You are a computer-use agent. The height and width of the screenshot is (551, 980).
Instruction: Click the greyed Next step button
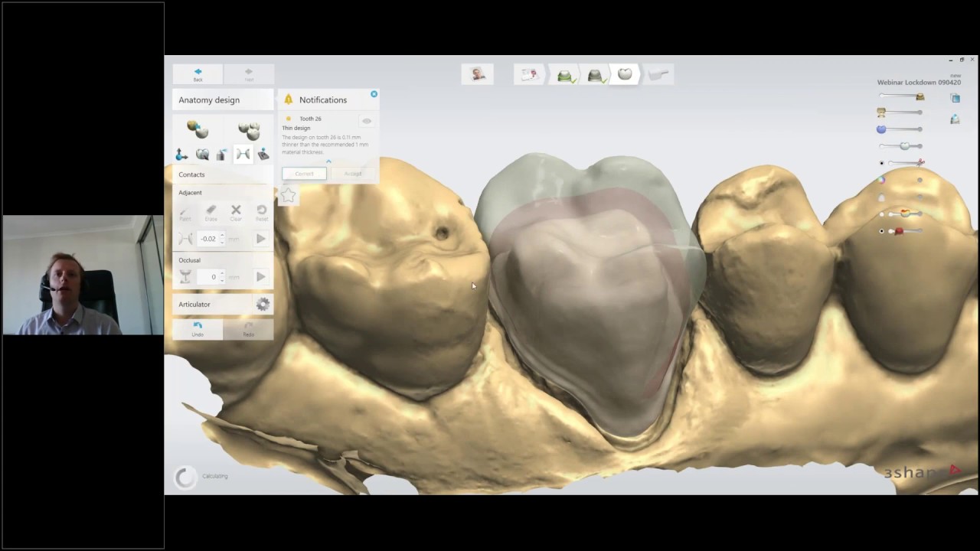[x=249, y=74]
